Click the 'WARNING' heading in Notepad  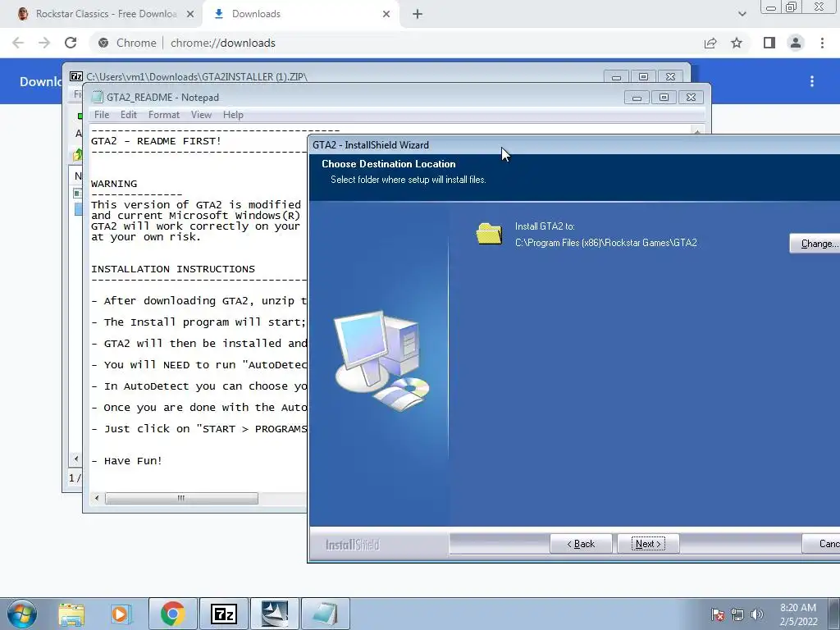(113, 184)
